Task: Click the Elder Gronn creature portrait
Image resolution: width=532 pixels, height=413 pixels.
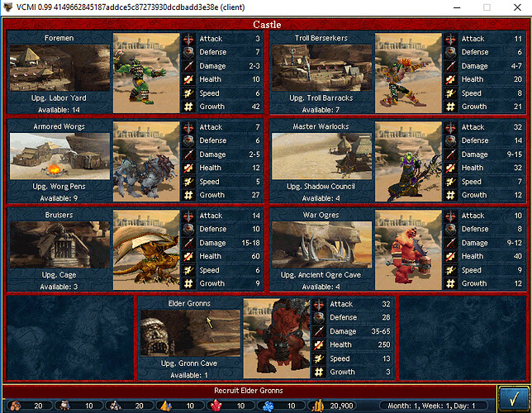Action: pos(277,339)
